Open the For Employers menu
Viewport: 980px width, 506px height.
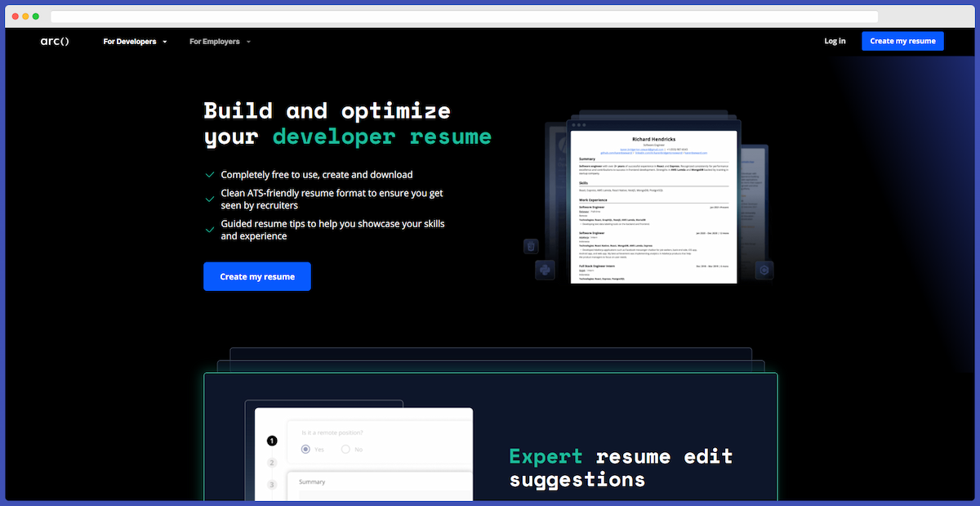click(214, 41)
